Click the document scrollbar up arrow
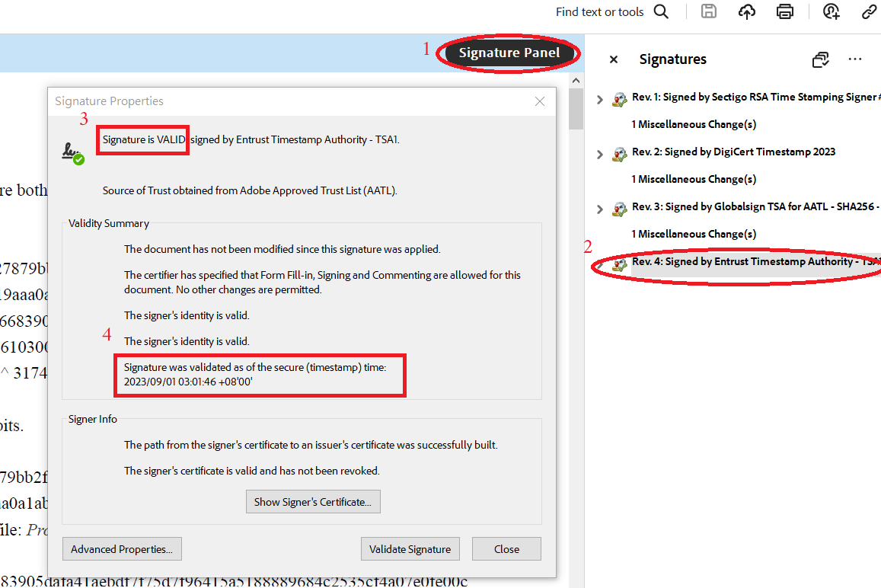Image resolution: width=881 pixels, height=588 pixels. 576,81
